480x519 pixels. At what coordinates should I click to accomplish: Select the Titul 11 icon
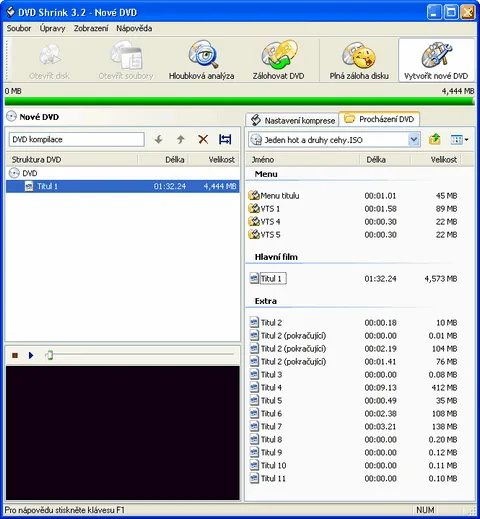[x=254, y=478]
